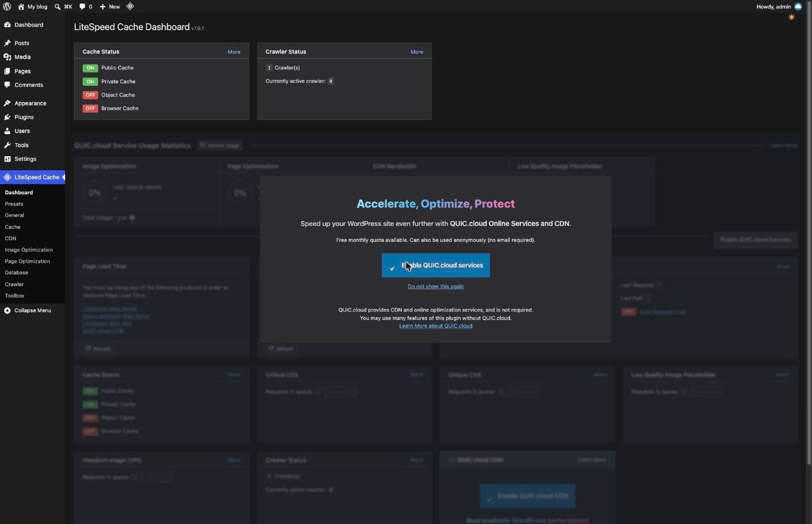Open the New content menu

click(109, 7)
